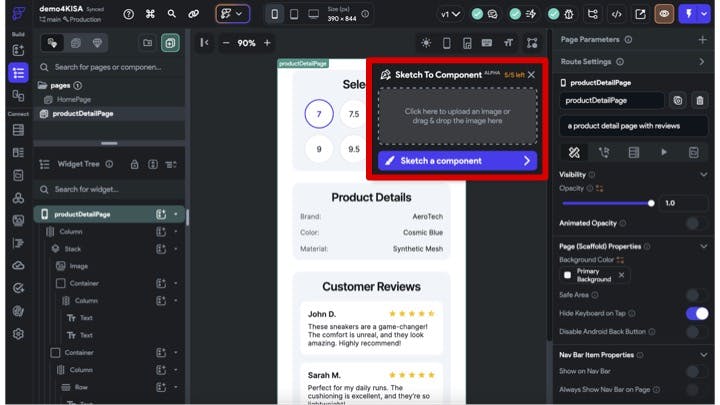720x405 pixels.
Task: Open the properties design tab icon
Action: pos(574,152)
